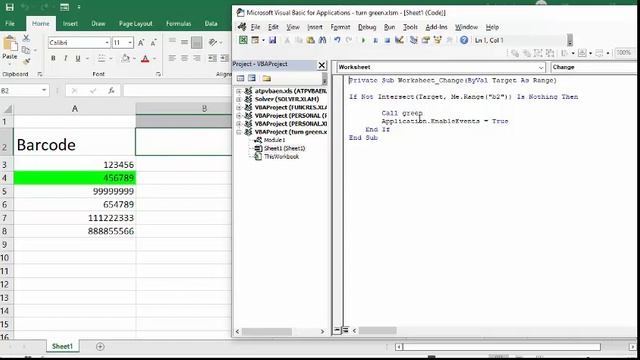Click the Undo arrow in VBA toolbar
Screen dimensions: 640x360
click(x=337, y=40)
